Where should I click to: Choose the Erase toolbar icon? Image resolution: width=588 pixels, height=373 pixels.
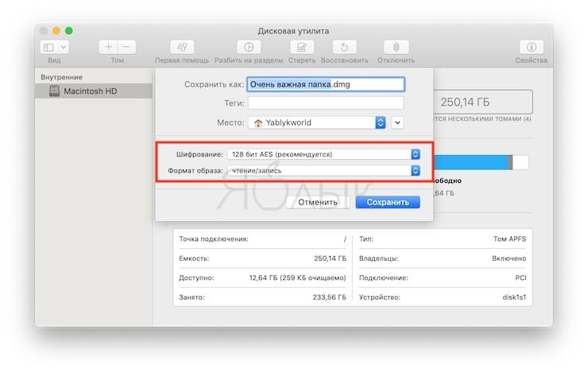[301, 47]
